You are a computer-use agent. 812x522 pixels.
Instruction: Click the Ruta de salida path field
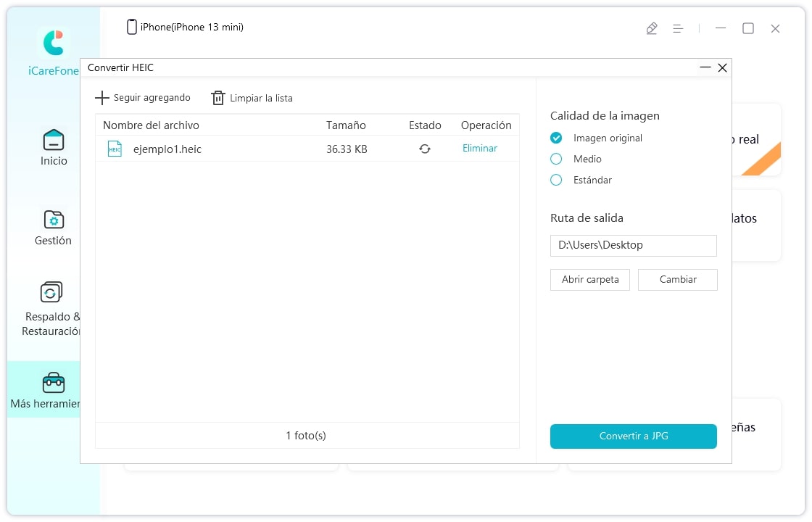(x=633, y=245)
